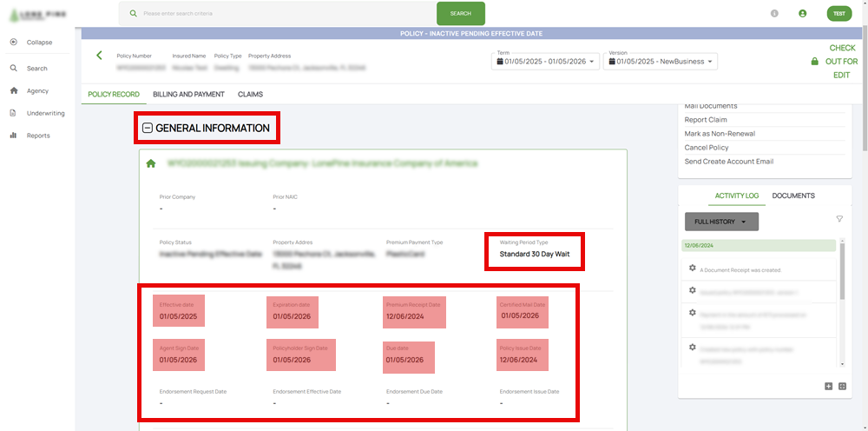Click the filter funnel in Activity Log
Image resolution: width=868 pixels, height=431 pixels.
(x=839, y=219)
